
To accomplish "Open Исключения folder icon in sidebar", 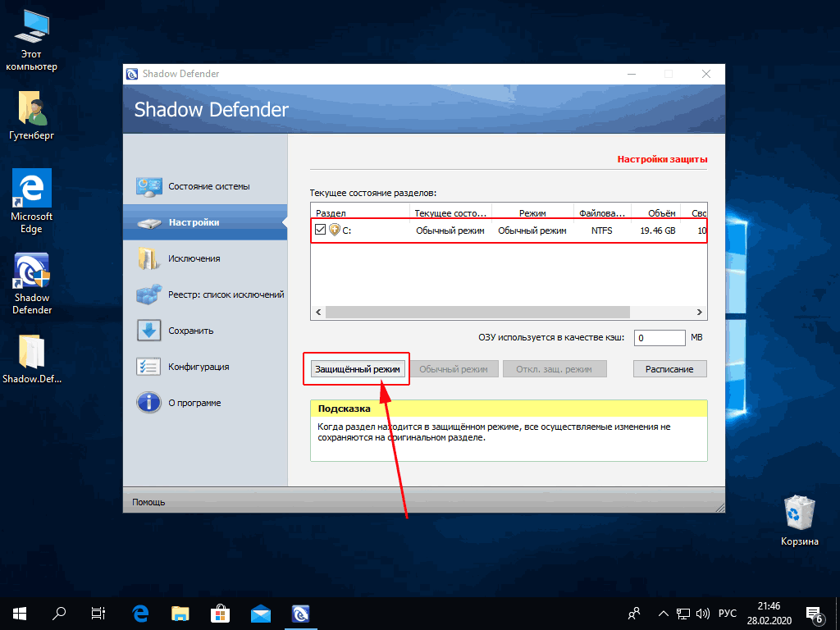I will tap(148, 258).
